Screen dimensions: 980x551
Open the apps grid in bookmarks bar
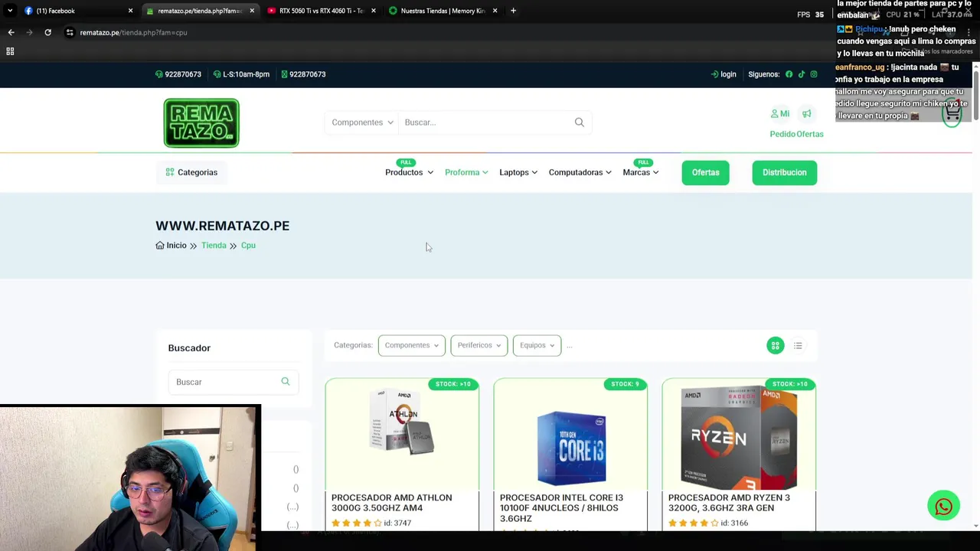point(10,51)
